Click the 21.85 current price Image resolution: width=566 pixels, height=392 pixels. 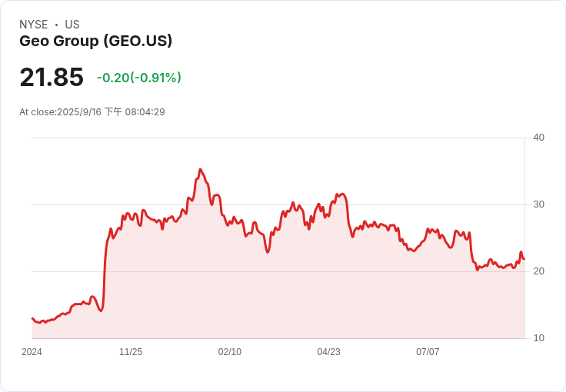pos(52,78)
